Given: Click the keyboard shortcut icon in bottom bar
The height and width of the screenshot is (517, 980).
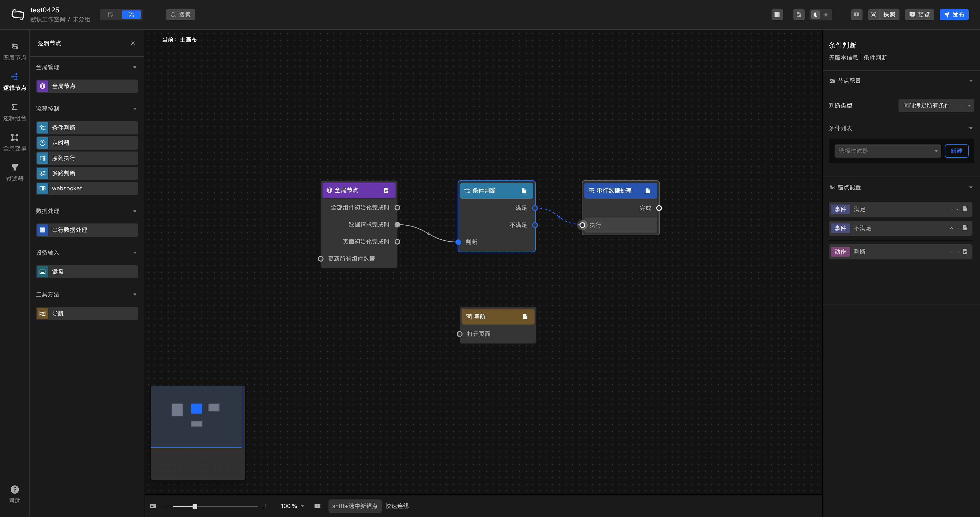Looking at the screenshot, I should click(317, 506).
